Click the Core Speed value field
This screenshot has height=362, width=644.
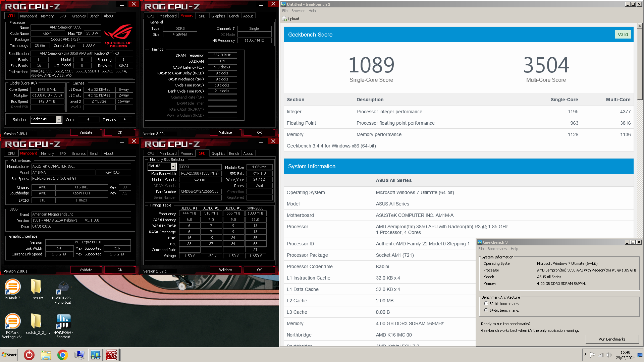47,89
